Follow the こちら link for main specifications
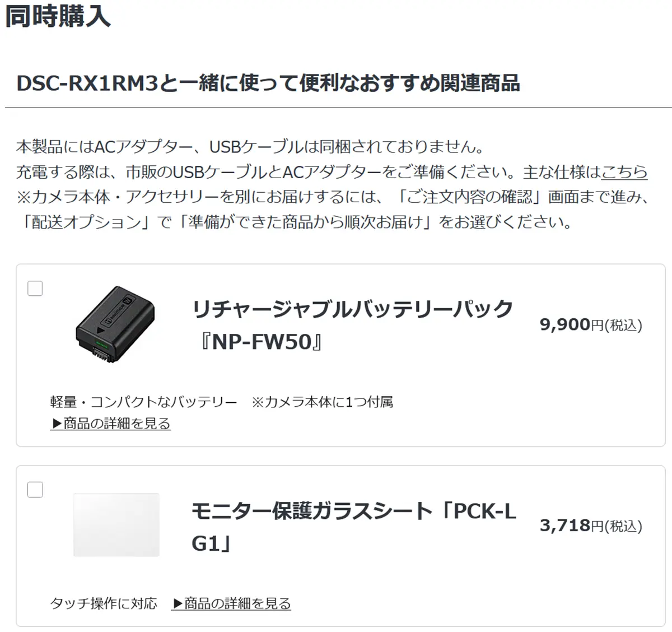The width and height of the screenshot is (672, 632). (x=624, y=171)
